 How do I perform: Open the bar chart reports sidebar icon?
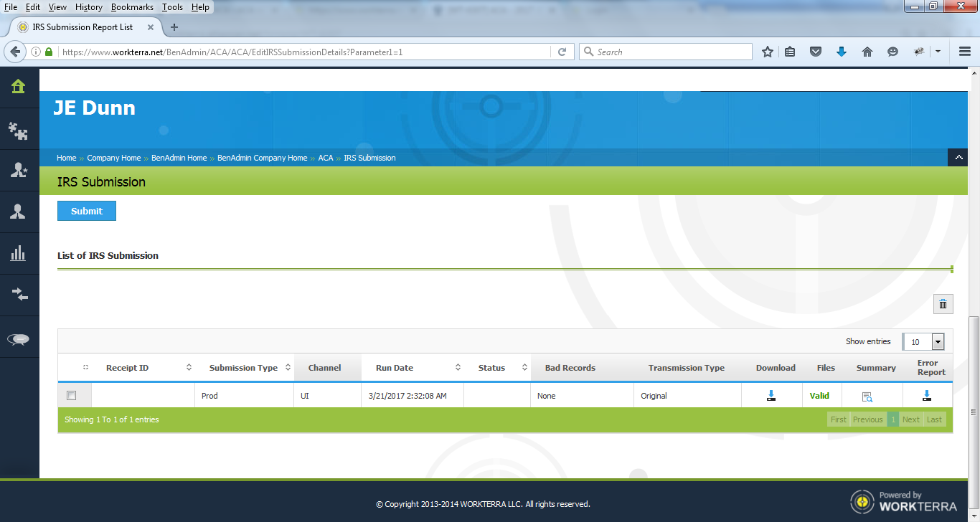pyautogui.click(x=18, y=253)
